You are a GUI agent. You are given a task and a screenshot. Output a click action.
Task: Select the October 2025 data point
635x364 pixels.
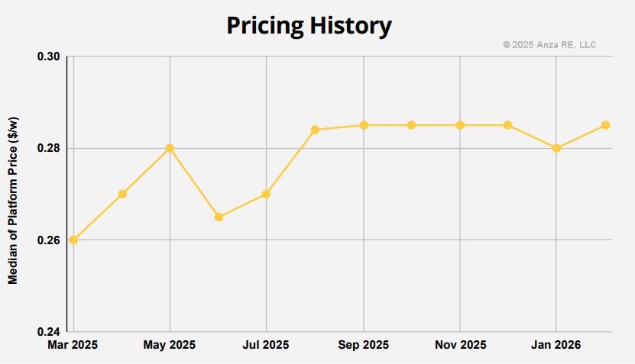[411, 125]
